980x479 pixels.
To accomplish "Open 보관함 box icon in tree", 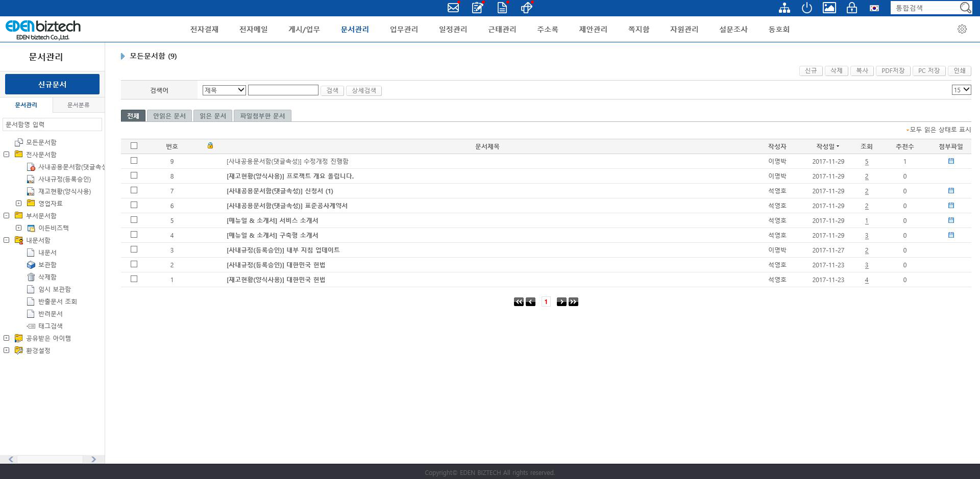I will 31,265.
